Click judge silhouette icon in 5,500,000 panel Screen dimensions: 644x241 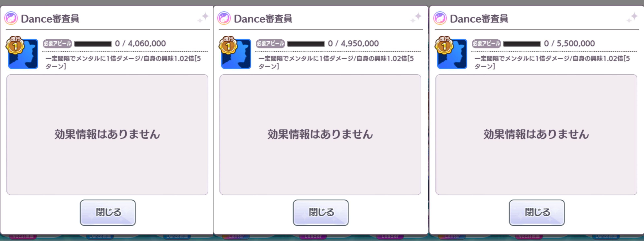coord(452,54)
